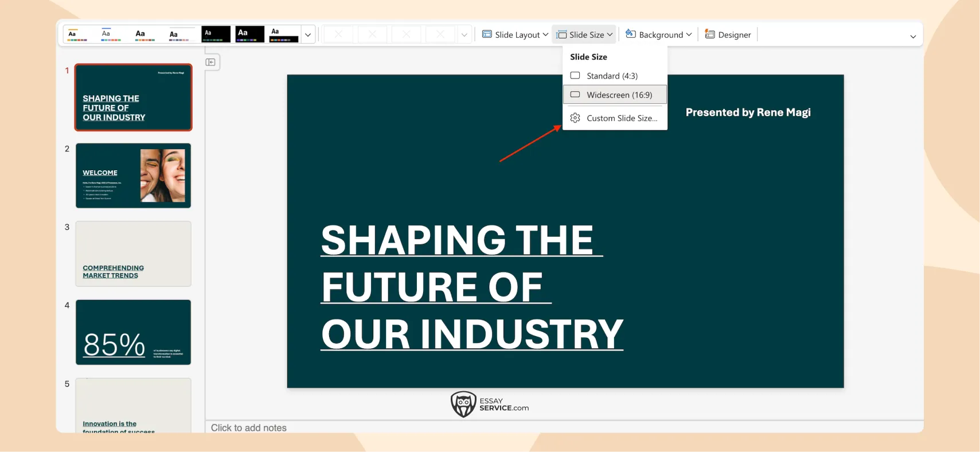Select slide 2 Welcome thumbnail
980x452 pixels.
point(133,176)
